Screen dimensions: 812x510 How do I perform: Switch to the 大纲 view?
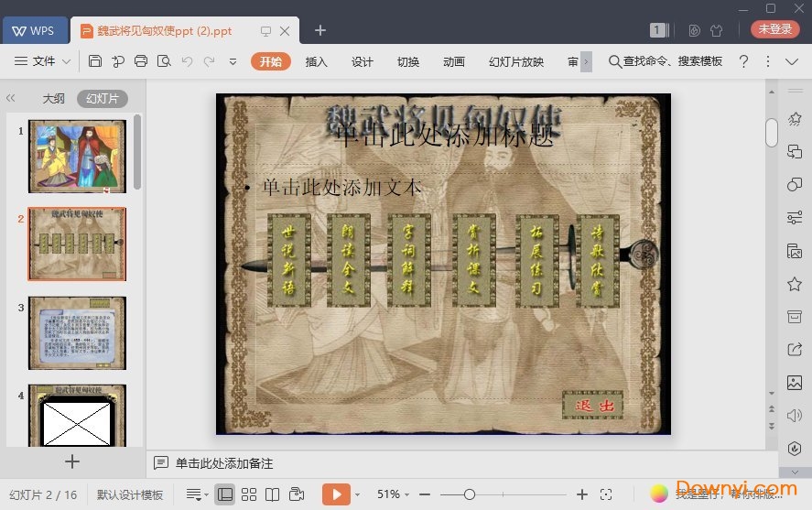(x=53, y=98)
